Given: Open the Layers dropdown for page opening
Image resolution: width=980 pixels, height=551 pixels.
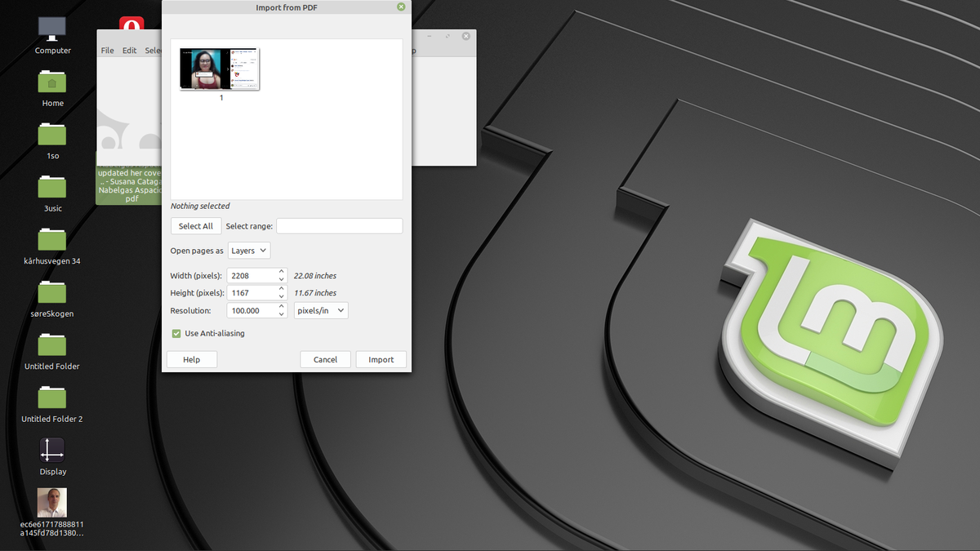Looking at the screenshot, I should (249, 251).
